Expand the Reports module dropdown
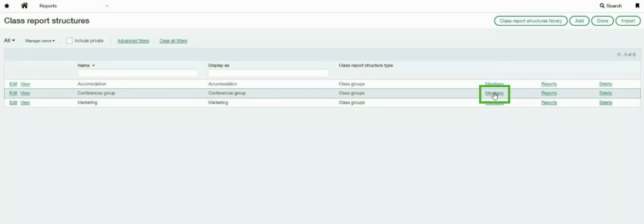Screen dimensions: 644x224 click(107, 6)
